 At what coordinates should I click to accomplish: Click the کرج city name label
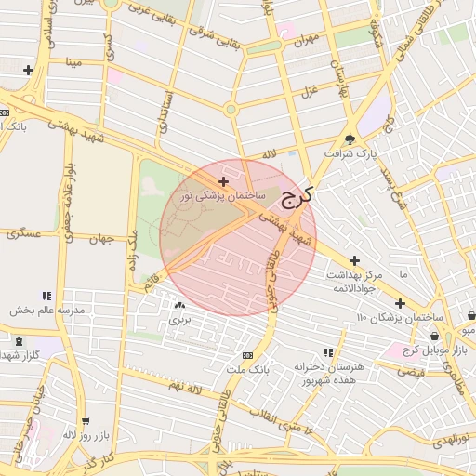(297, 198)
